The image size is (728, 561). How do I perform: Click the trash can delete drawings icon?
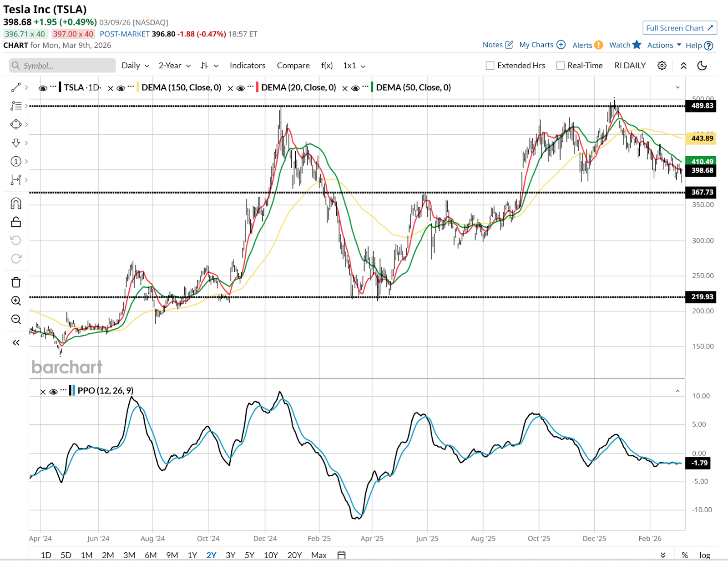coord(16,282)
